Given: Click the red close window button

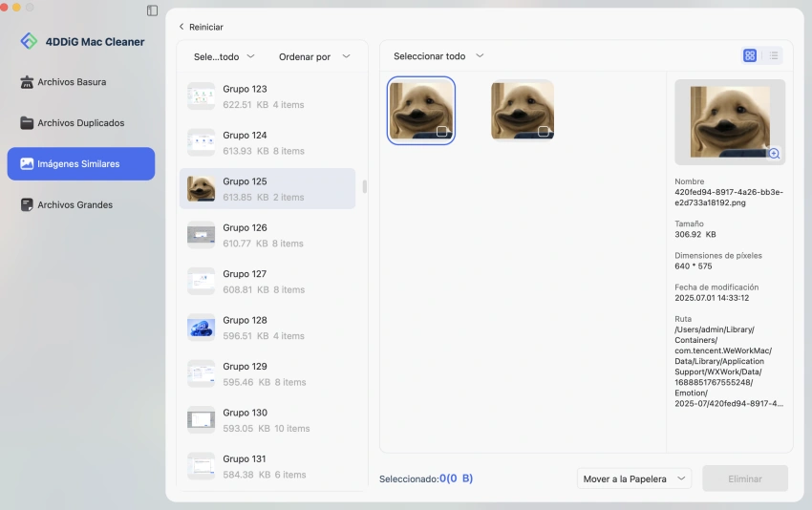Looking at the screenshot, I should click(x=4, y=8).
